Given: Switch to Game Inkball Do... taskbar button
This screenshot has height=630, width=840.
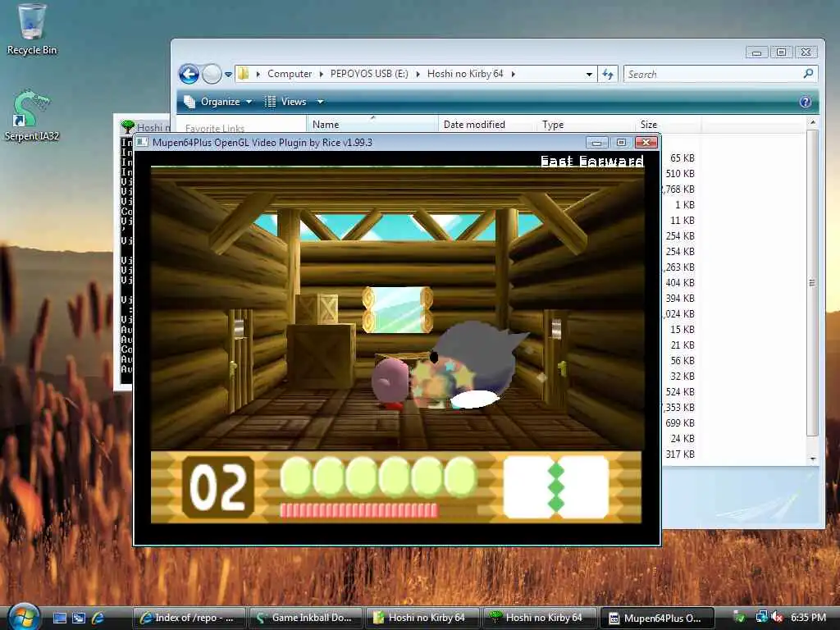Looking at the screenshot, I should 306,618.
